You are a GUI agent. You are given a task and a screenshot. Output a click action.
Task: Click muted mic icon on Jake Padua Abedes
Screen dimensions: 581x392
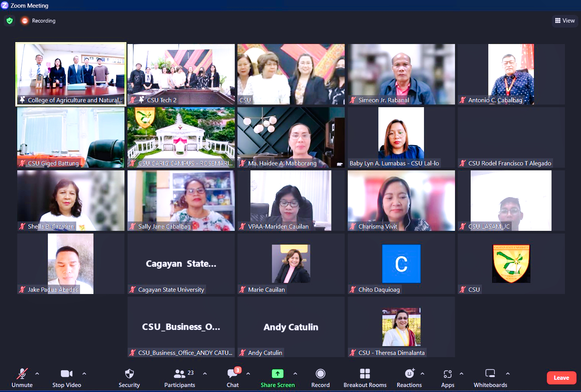point(22,290)
